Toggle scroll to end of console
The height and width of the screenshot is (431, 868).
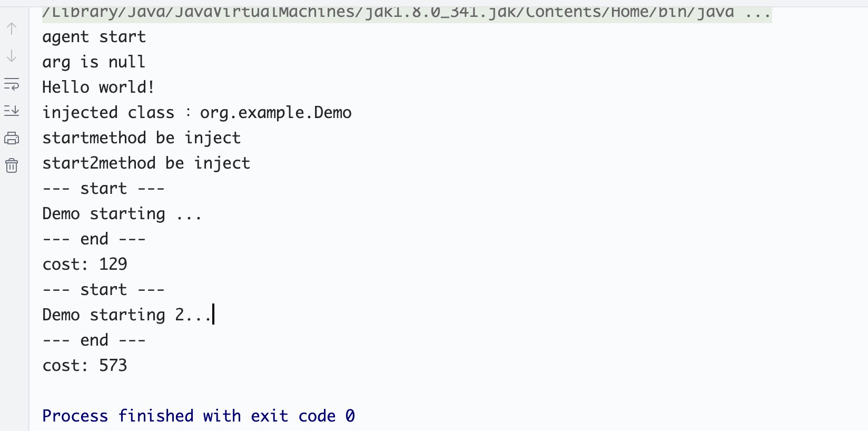[12, 111]
